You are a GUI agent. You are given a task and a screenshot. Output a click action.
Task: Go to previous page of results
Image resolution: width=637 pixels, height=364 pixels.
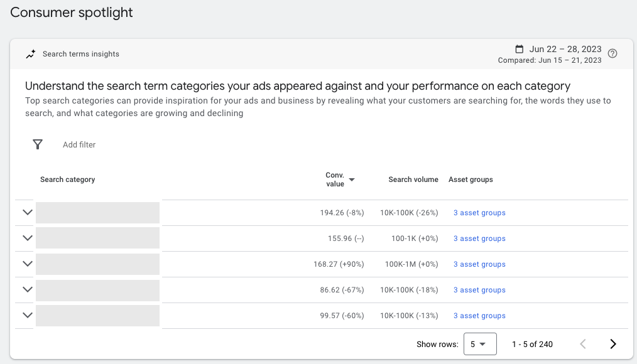click(x=583, y=344)
